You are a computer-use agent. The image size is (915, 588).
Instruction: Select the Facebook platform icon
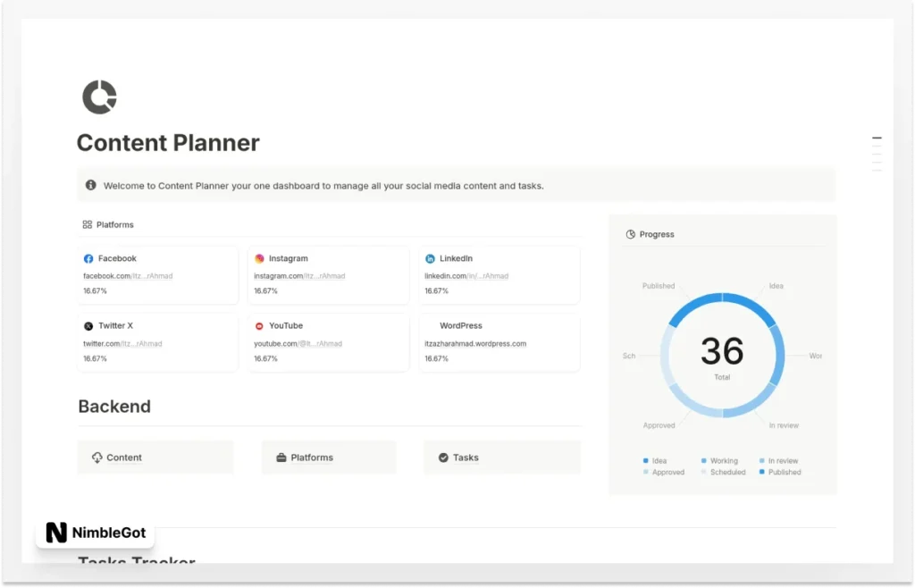[89, 258]
